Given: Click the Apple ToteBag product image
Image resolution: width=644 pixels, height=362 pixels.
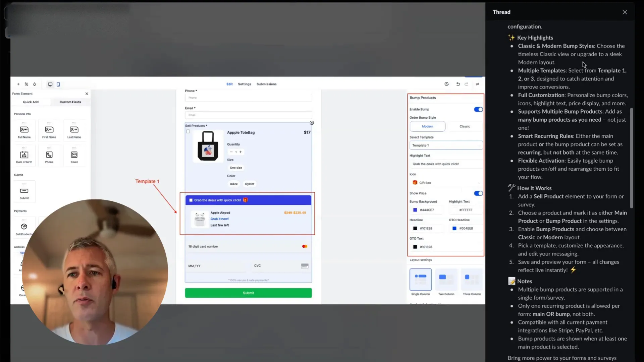Looking at the screenshot, I should [x=208, y=146].
